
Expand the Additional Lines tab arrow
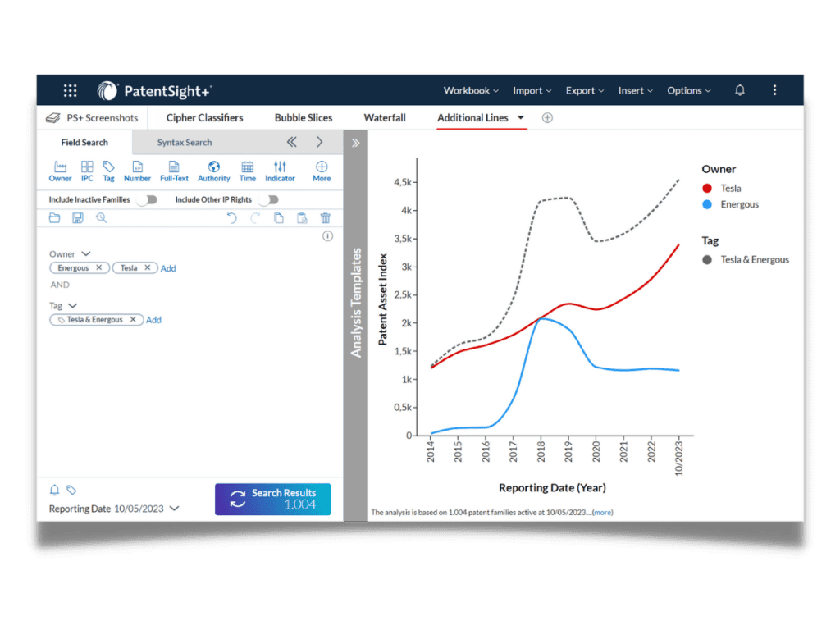point(521,118)
